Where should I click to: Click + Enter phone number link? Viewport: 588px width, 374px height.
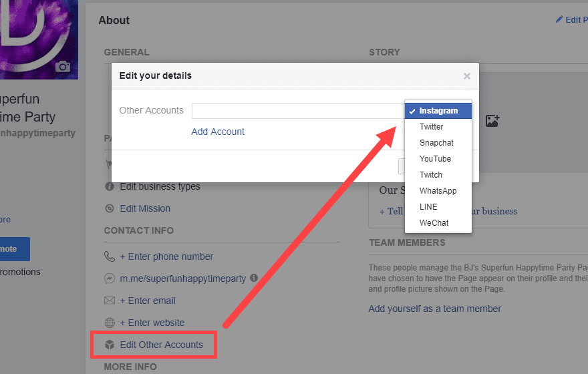166,256
